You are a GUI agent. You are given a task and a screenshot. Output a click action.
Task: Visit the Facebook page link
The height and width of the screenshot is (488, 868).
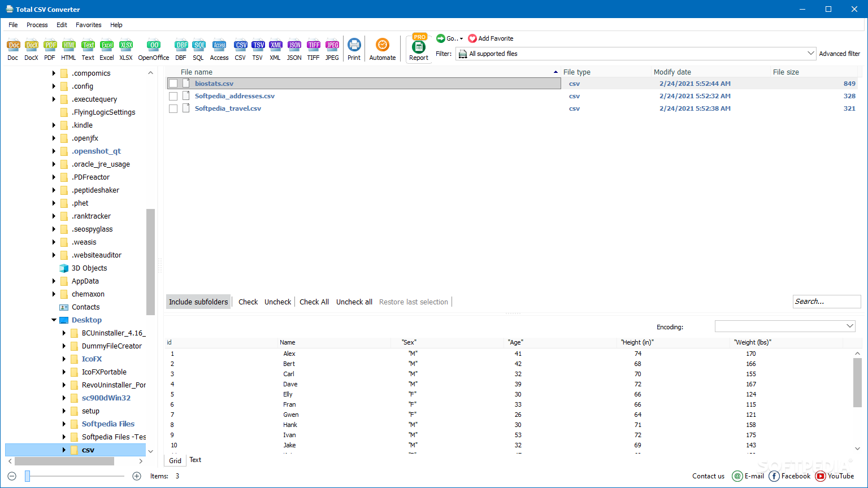click(790, 476)
